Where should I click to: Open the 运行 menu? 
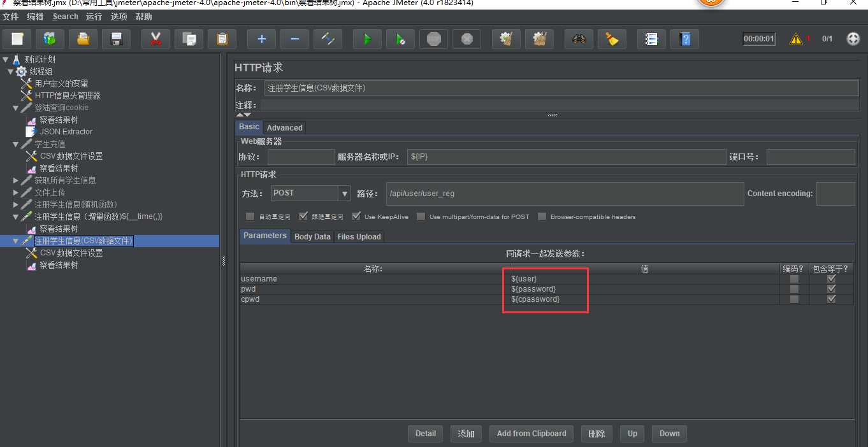point(94,17)
